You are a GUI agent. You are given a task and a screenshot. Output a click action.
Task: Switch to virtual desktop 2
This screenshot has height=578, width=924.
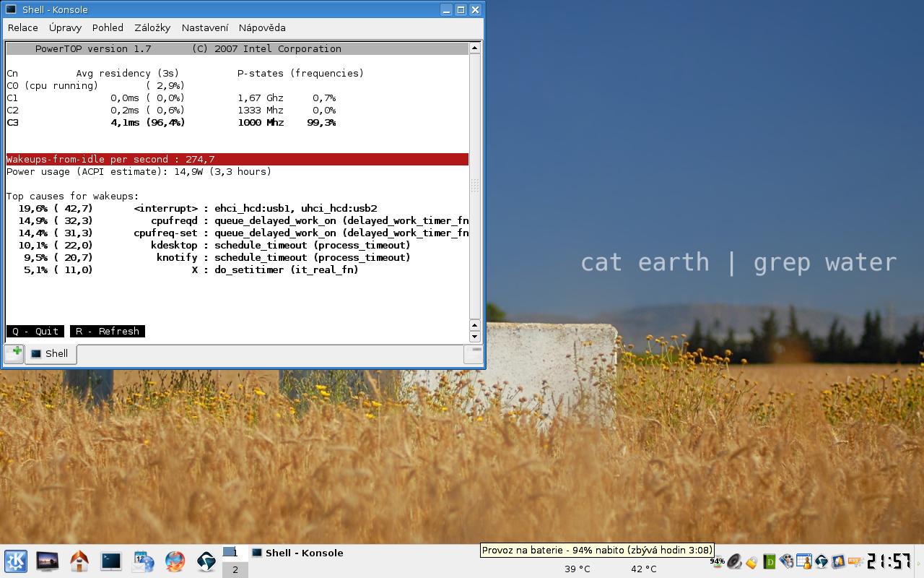(x=235, y=569)
